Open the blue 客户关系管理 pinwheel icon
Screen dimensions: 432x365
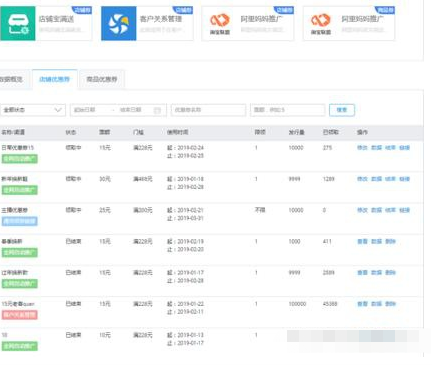click(119, 23)
